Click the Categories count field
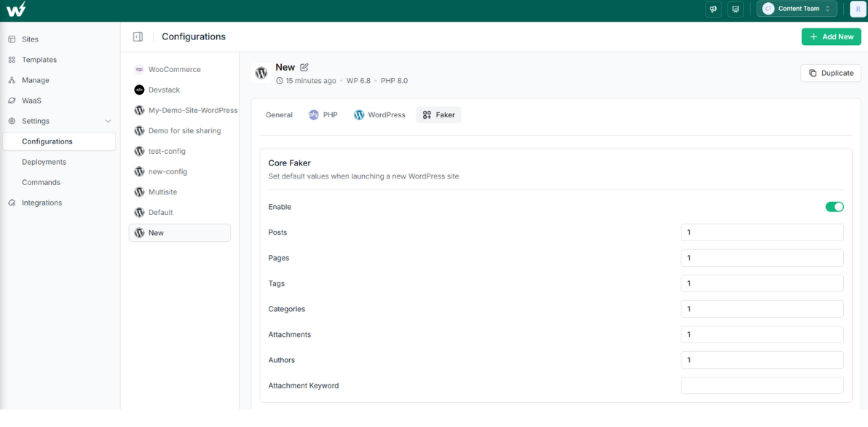The width and height of the screenshot is (868, 427). pos(762,309)
